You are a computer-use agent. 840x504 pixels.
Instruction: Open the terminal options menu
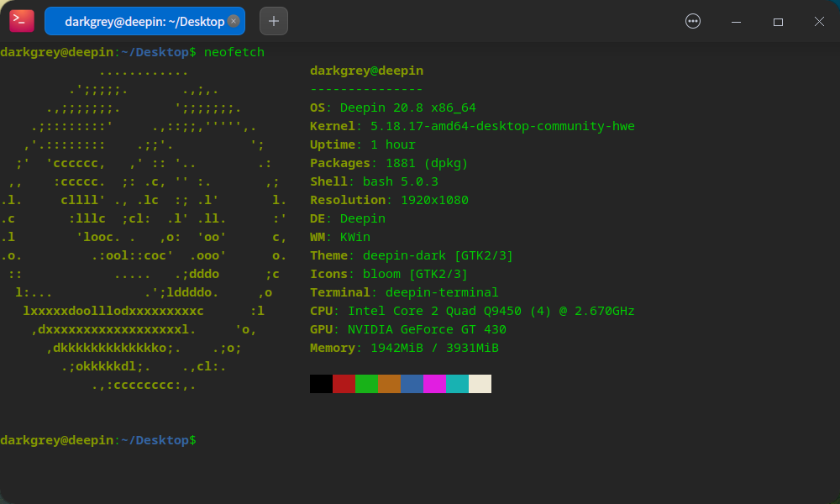pyautogui.click(x=693, y=21)
